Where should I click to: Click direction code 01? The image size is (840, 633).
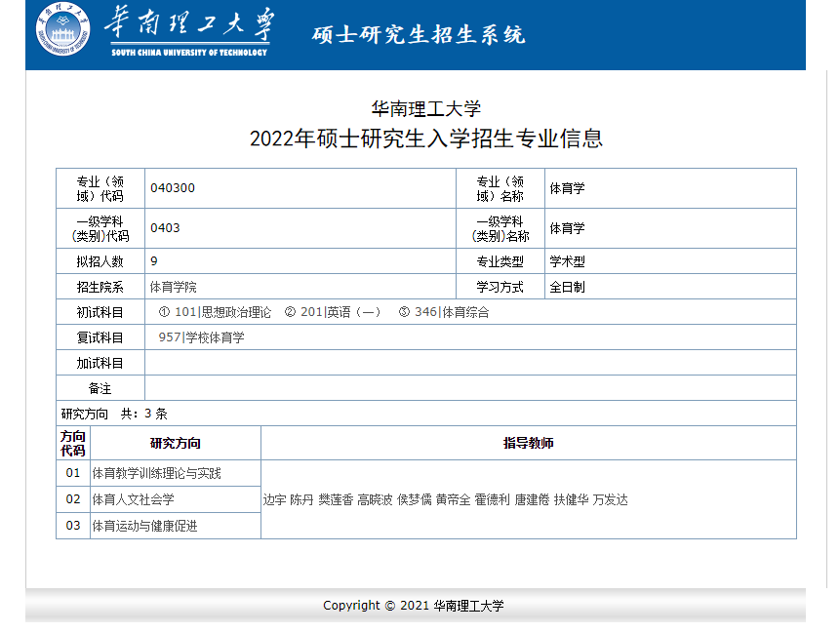pyautogui.click(x=73, y=473)
